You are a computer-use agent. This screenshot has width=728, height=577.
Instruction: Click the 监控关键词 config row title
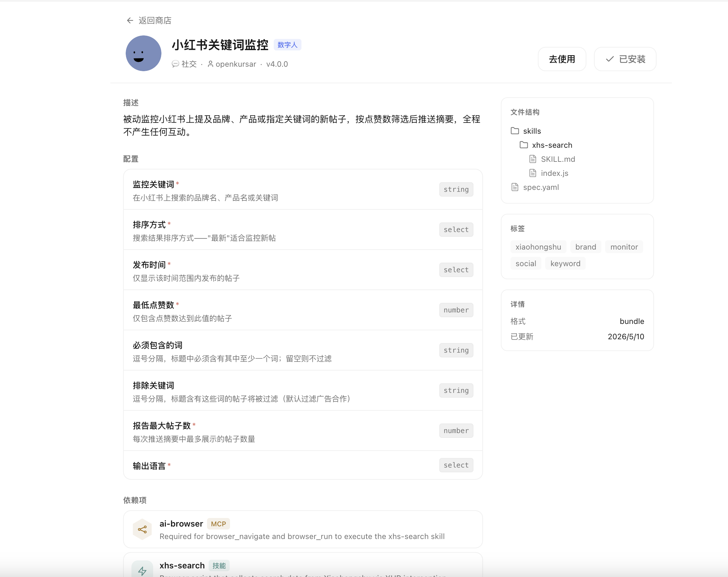pyautogui.click(x=153, y=184)
